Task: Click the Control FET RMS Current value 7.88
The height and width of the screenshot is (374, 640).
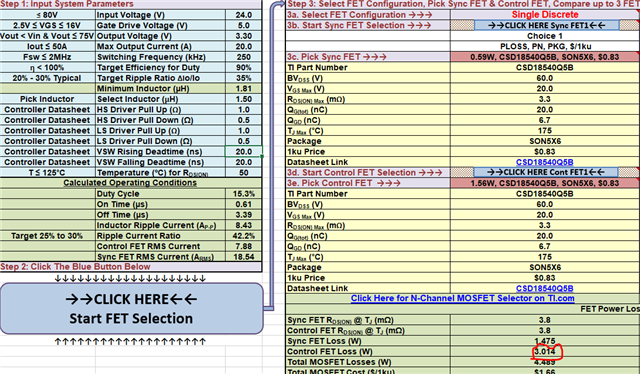Action: point(244,247)
